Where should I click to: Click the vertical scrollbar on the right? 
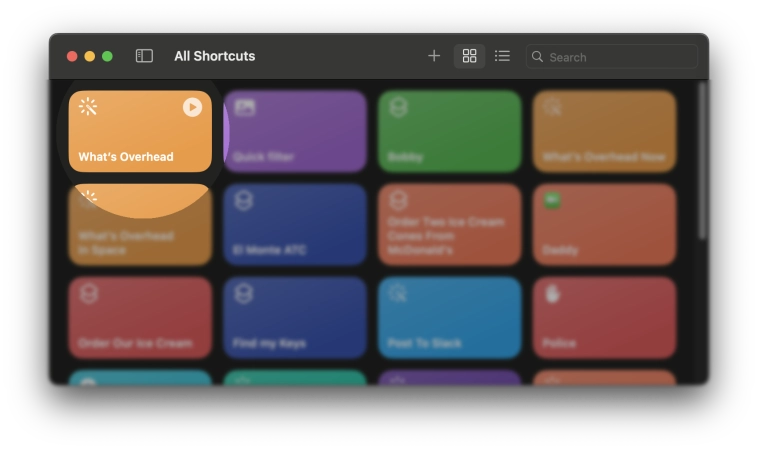pos(702,160)
